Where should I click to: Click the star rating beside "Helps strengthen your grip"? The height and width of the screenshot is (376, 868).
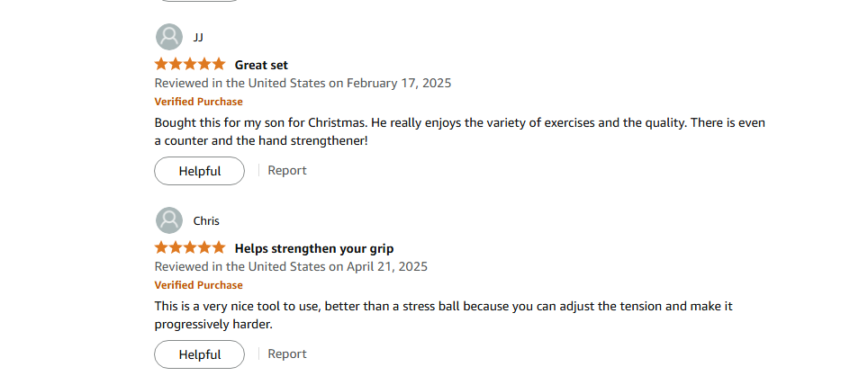[x=190, y=247]
